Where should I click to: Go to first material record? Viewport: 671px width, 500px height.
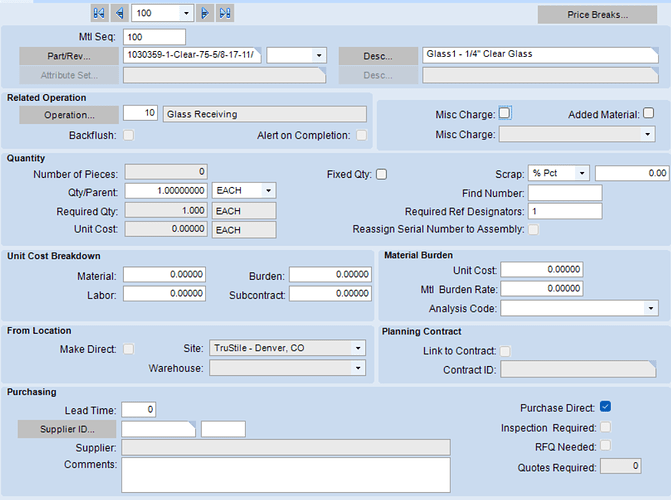click(x=99, y=13)
